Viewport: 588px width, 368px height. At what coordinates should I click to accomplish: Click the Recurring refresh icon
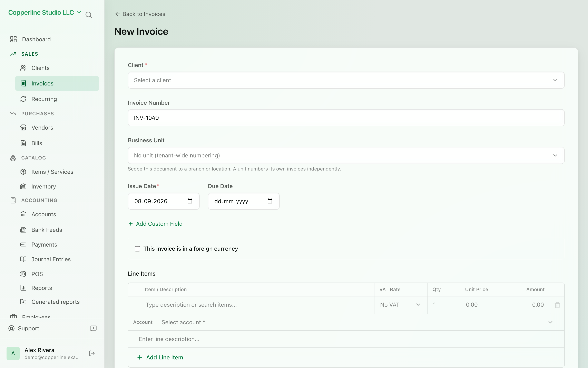pos(23,99)
